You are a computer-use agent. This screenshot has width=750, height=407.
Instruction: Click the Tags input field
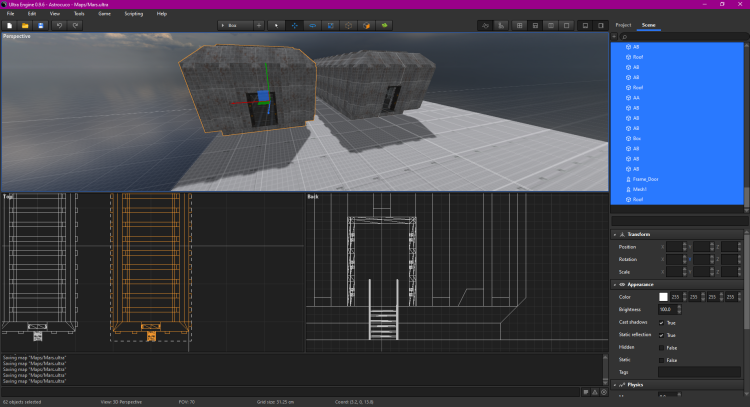pos(699,372)
